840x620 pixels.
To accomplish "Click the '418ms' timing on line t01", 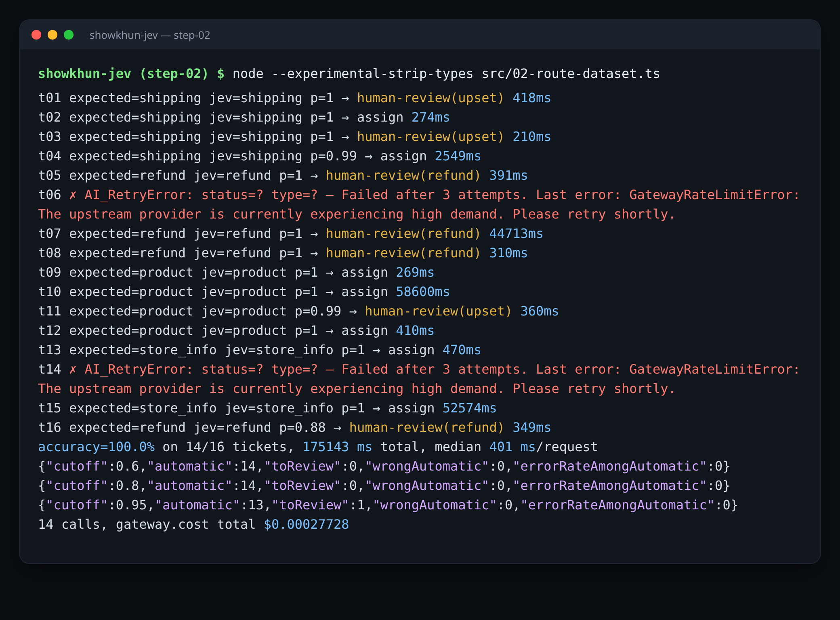I will point(531,98).
